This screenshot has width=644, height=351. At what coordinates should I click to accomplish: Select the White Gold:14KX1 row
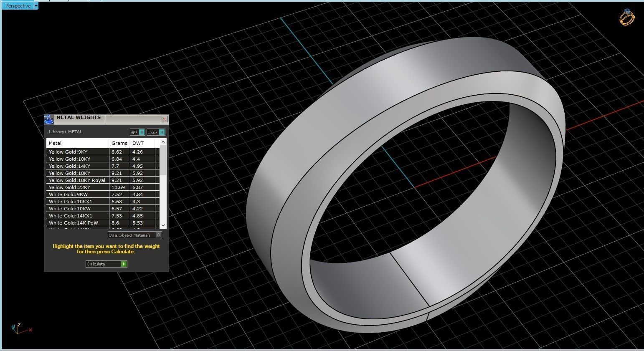[103, 216]
